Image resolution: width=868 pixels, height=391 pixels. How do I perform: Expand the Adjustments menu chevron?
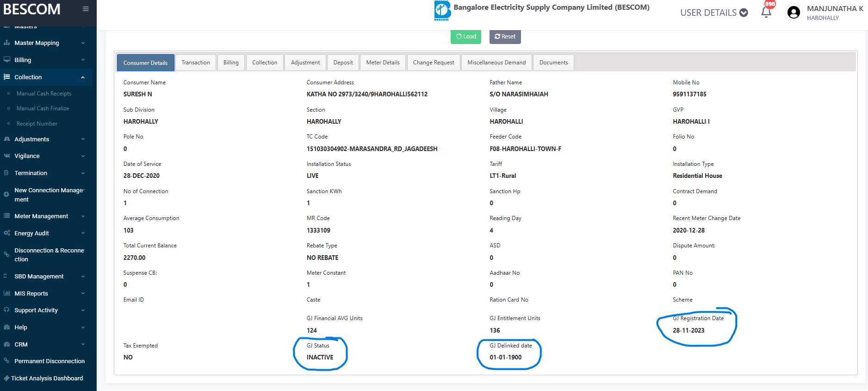[83, 139]
